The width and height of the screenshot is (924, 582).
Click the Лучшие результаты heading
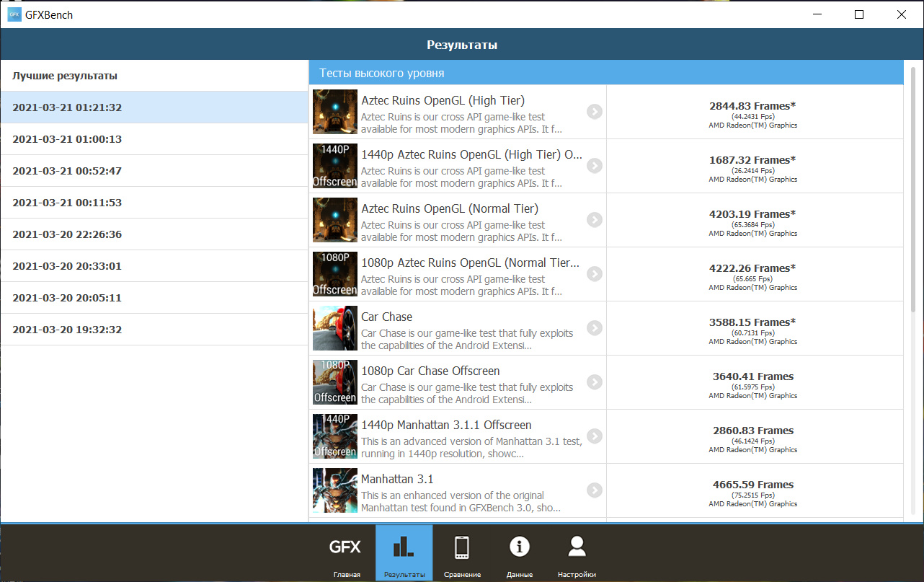click(65, 76)
